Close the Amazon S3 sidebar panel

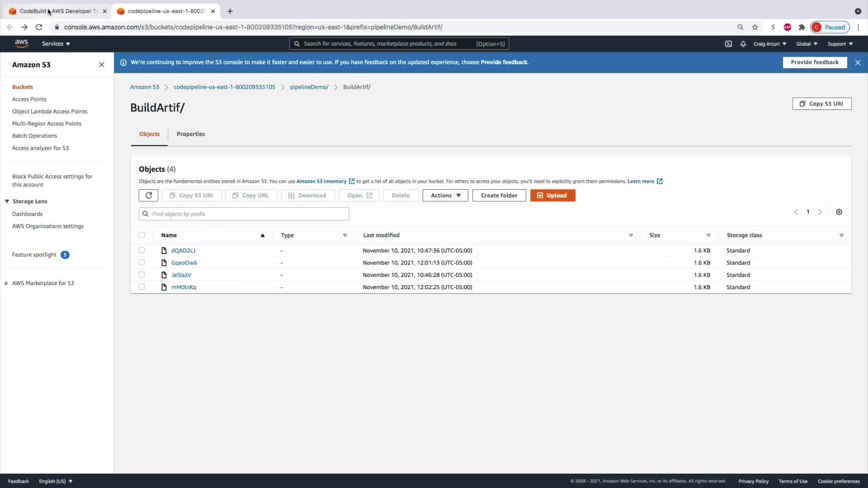tap(101, 65)
